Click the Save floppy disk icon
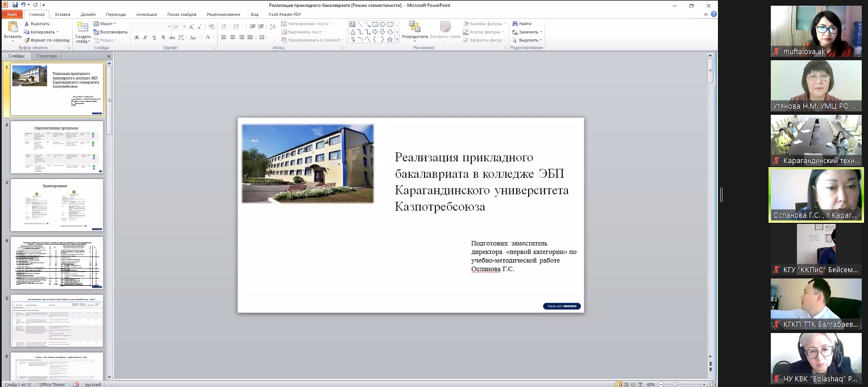This screenshot has height=387, width=868. [x=15, y=5]
